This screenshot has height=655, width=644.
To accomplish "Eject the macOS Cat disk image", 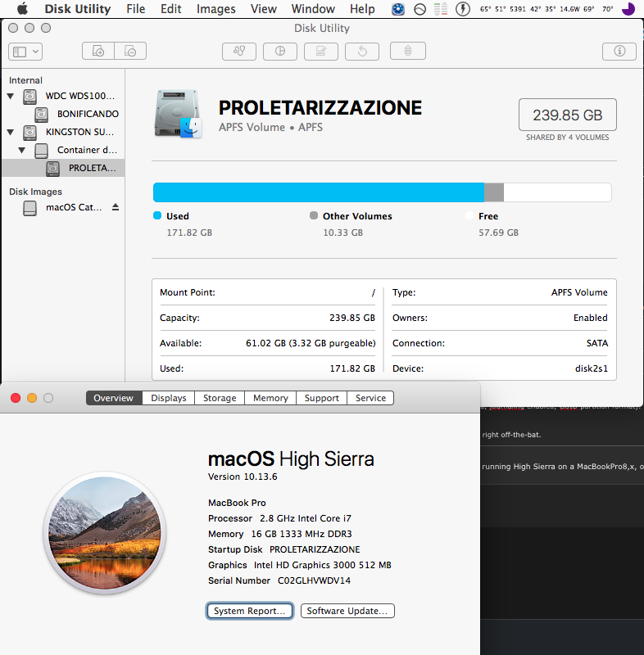I will 116,207.
